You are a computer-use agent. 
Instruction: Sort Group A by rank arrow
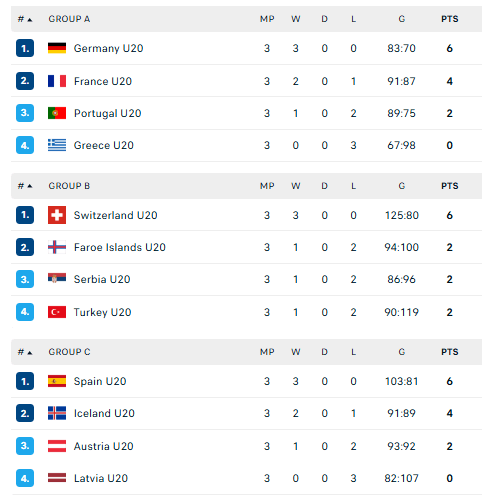(x=30, y=20)
